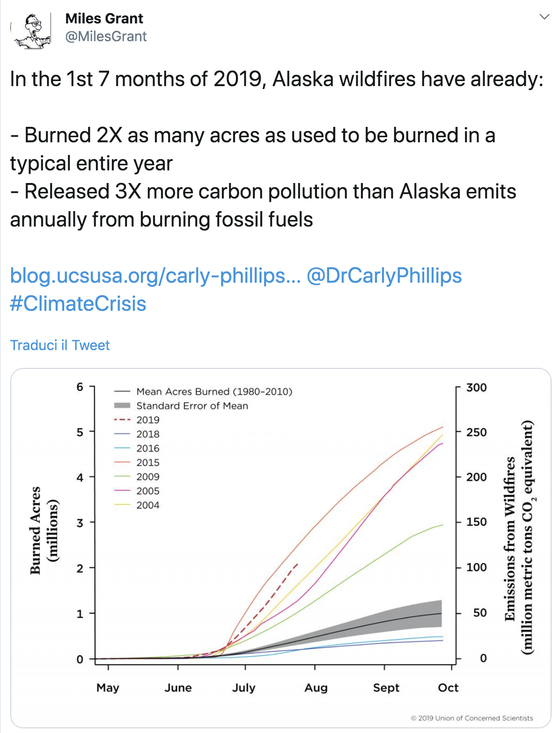This screenshot has width=560, height=733.
Task: Click the 2005 magenta legend line
Action: tap(122, 491)
